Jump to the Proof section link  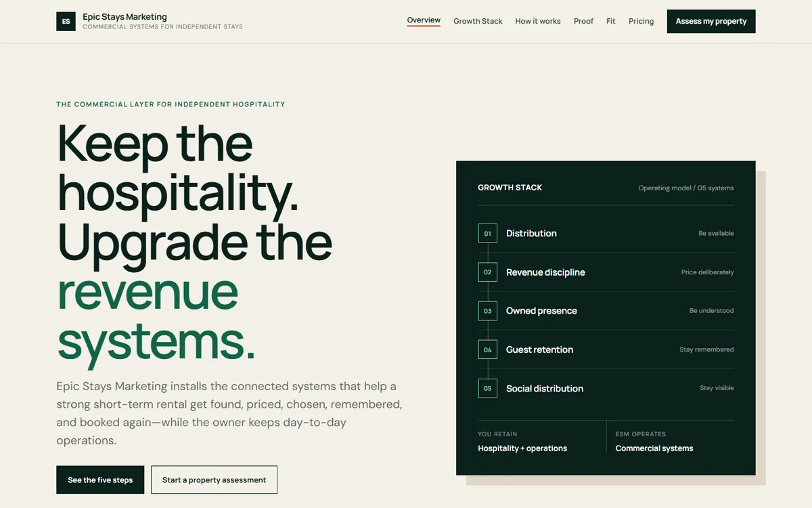pos(583,21)
